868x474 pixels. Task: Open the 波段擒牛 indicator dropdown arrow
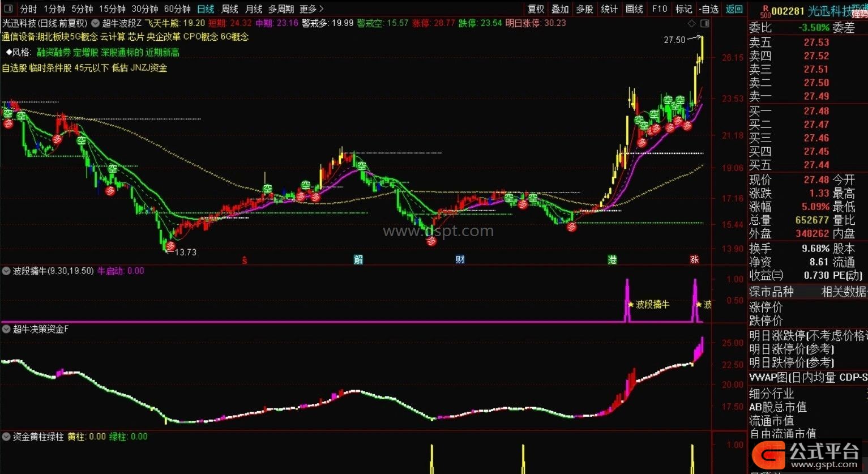(6, 271)
